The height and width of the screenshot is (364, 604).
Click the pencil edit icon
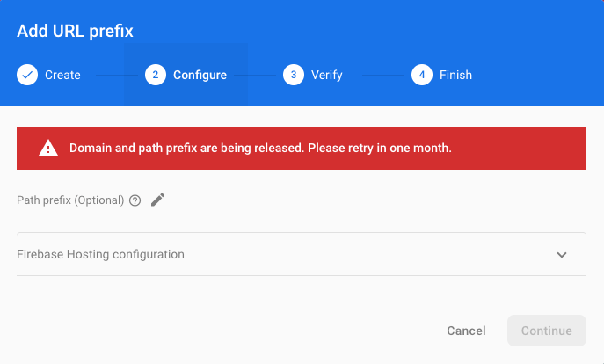(157, 200)
